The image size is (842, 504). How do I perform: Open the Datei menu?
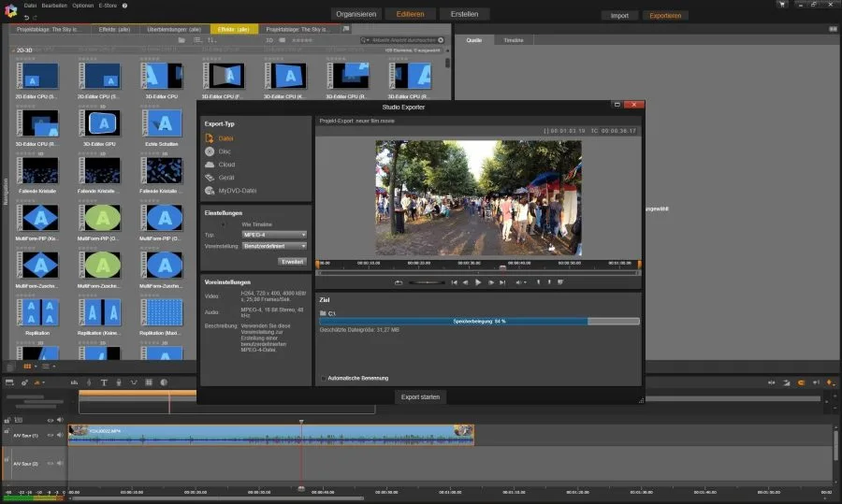(x=30, y=6)
